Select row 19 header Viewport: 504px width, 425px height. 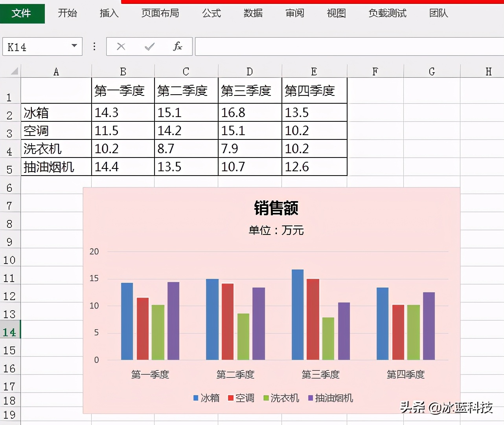coord(10,415)
